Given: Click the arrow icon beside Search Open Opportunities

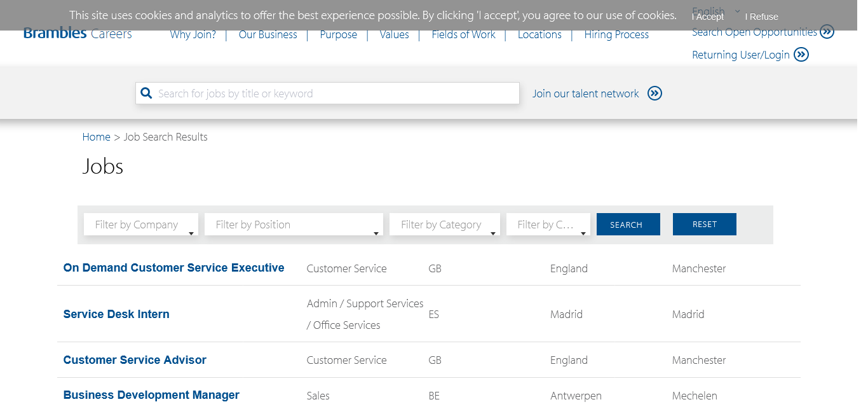Looking at the screenshot, I should [x=827, y=32].
